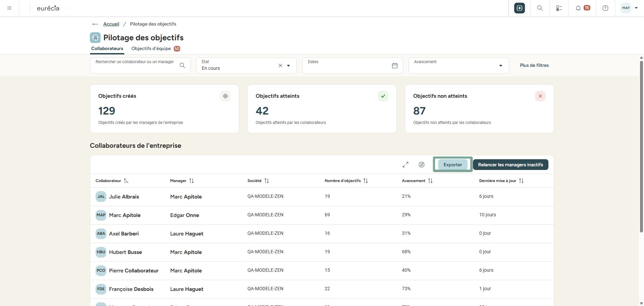Clear the État filter with the X icon
The image size is (644, 306).
(x=280, y=65)
